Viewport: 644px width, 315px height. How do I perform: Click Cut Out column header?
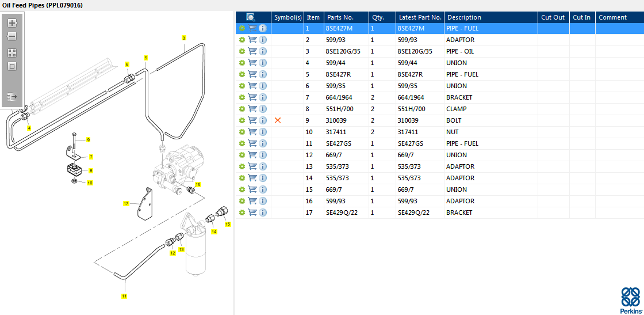click(553, 17)
